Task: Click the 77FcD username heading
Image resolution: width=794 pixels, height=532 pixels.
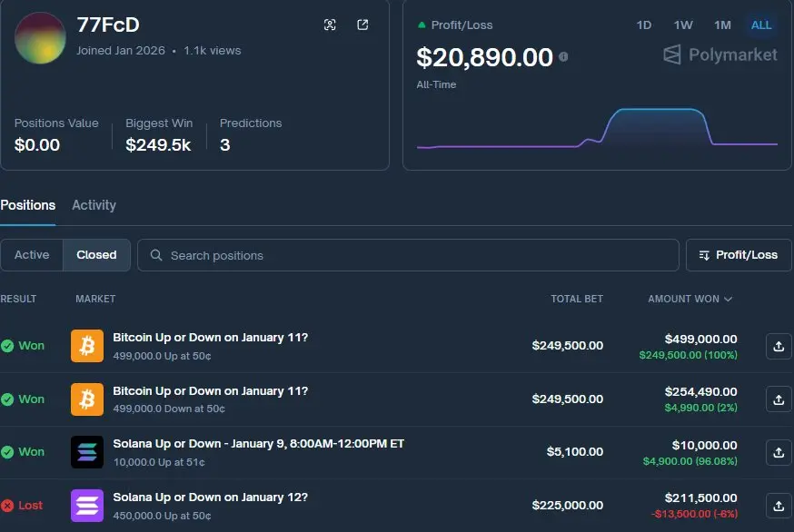Action: point(108,25)
